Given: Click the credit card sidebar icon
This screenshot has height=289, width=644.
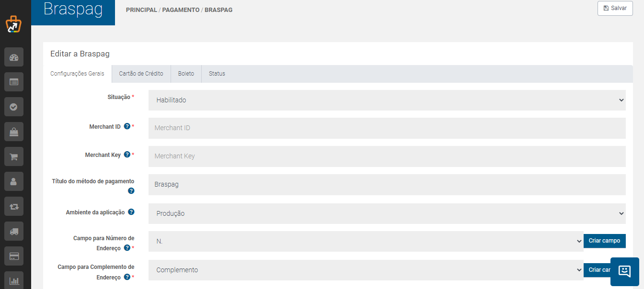Looking at the screenshot, I should [14, 256].
